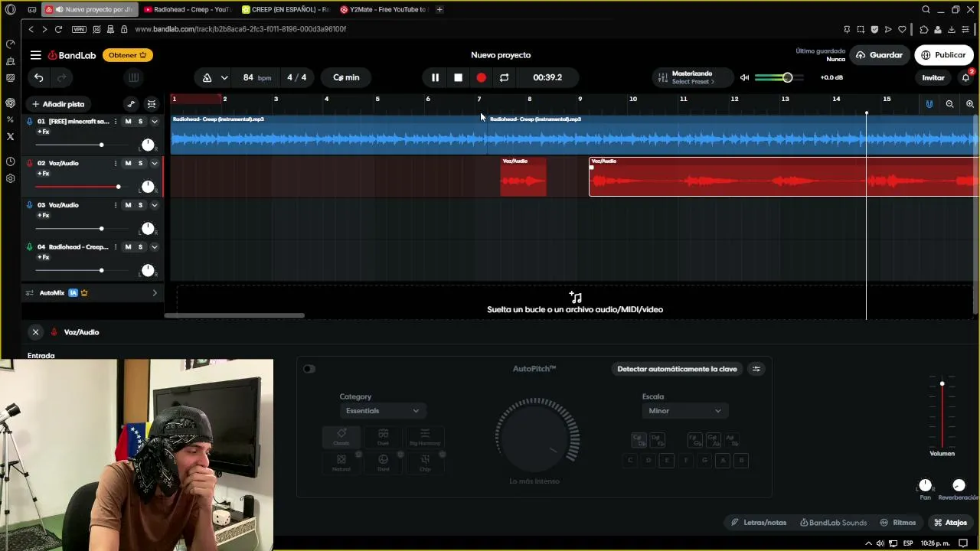
Task: Edit the 84 bpm tempo field
Action: click(256, 77)
